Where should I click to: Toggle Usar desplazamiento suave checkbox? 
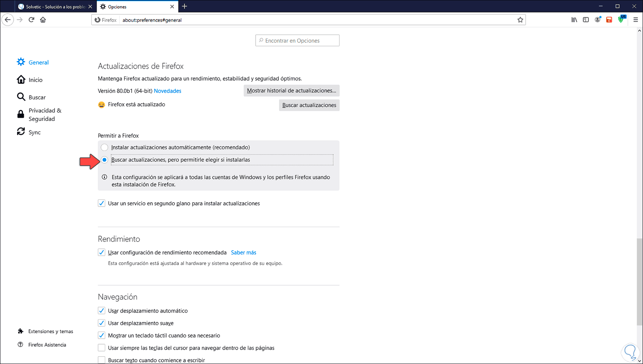tap(101, 323)
